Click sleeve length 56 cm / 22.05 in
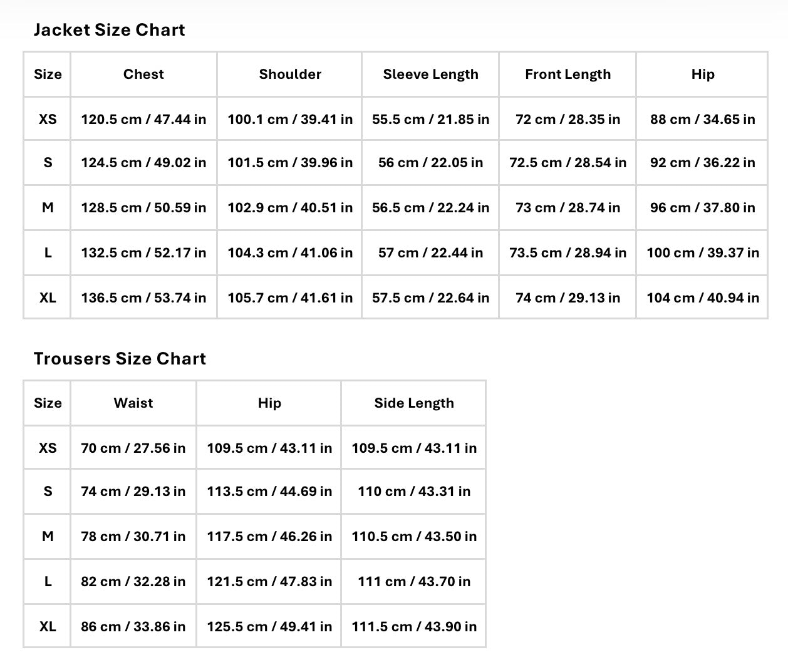The width and height of the screenshot is (788, 672). [430, 162]
